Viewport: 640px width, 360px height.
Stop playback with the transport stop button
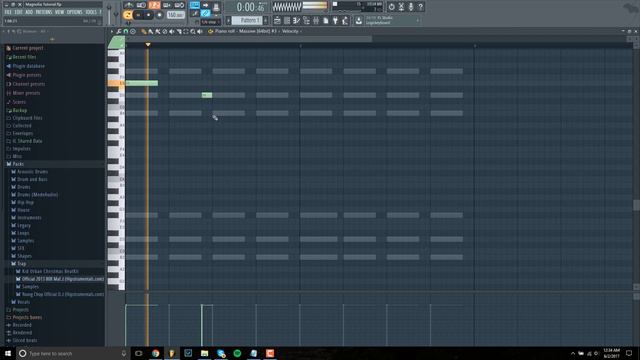(x=149, y=15)
